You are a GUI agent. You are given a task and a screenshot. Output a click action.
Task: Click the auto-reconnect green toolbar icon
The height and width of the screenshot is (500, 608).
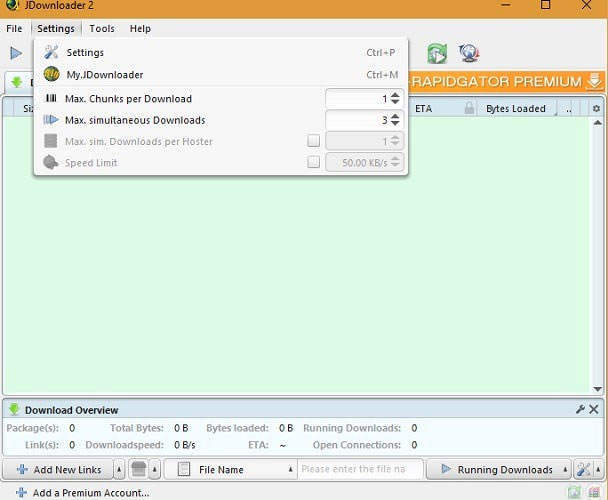coord(437,53)
